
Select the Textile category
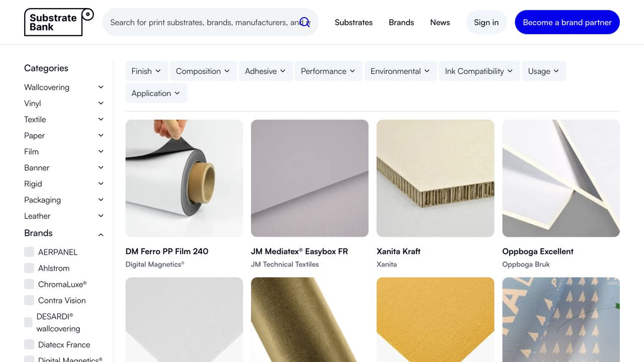pos(35,119)
